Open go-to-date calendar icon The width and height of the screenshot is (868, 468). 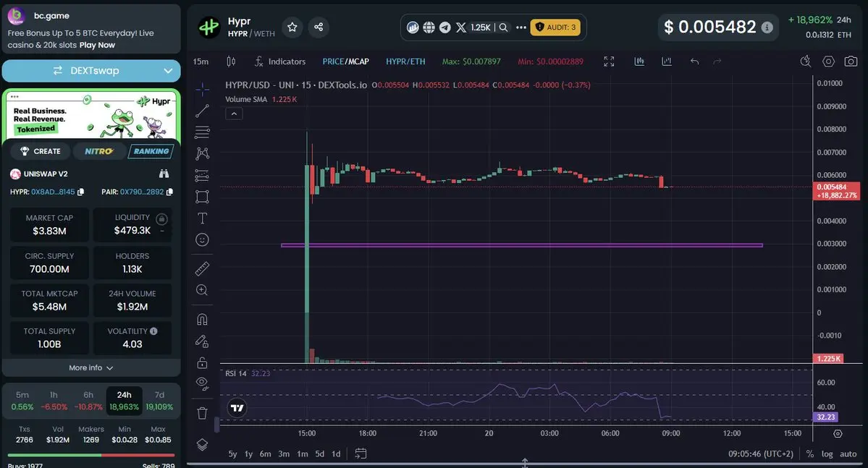[361, 454]
